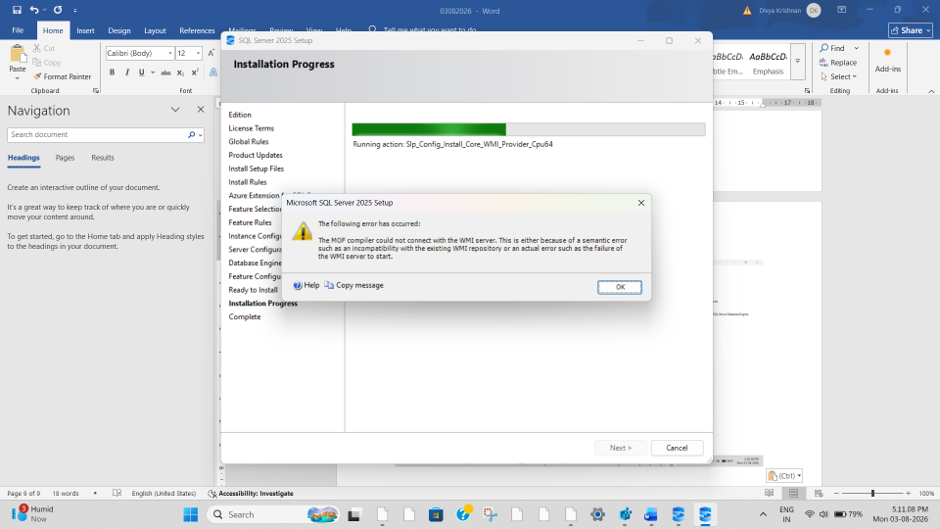Open the font size 12 dropdown
This screenshot has height=529, width=940.
tap(198, 53)
